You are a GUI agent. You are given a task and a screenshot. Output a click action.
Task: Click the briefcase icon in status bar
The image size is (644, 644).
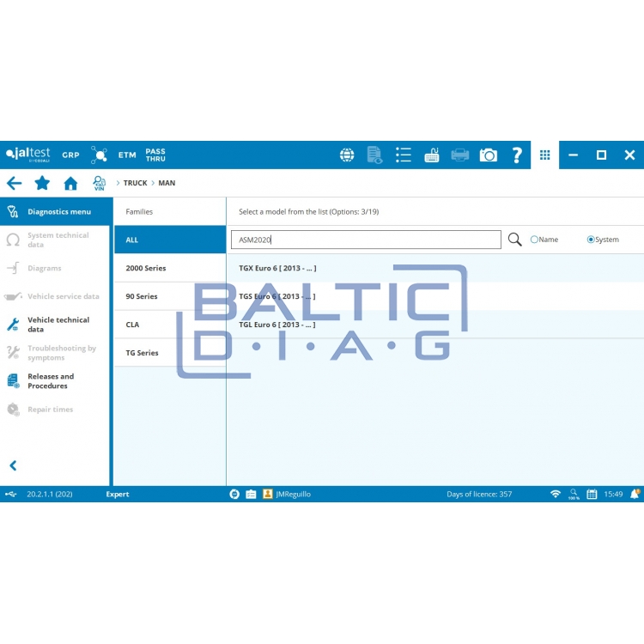(x=251, y=494)
